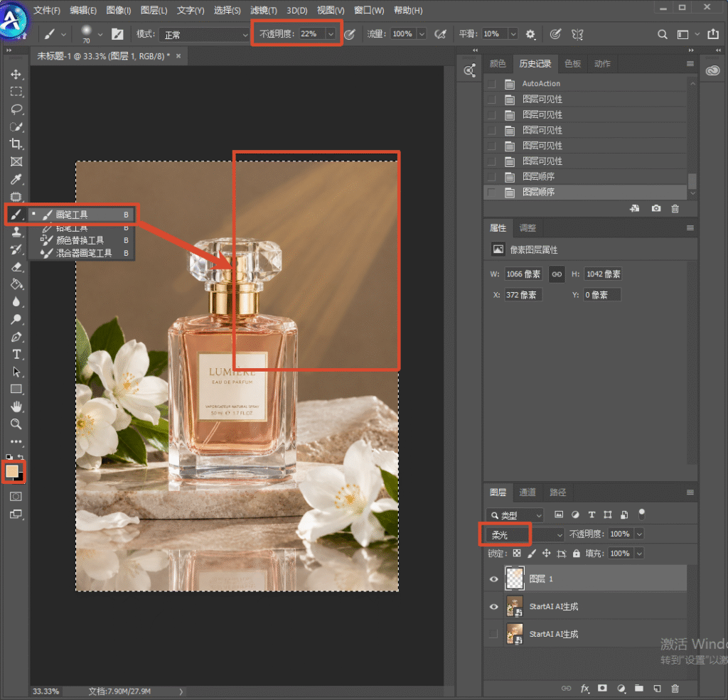Select the Eraser tool
728x700 pixels.
coord(16,267)
